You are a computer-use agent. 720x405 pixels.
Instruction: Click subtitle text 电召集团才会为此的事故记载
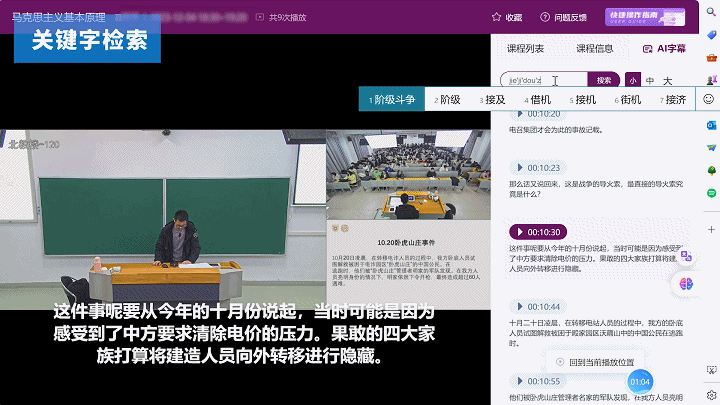click(x=556, y=130)
